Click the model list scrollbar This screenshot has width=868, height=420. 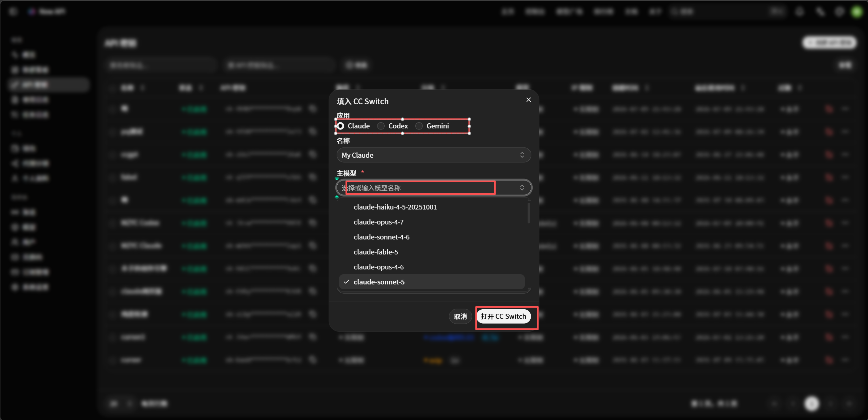coord(529,213)
